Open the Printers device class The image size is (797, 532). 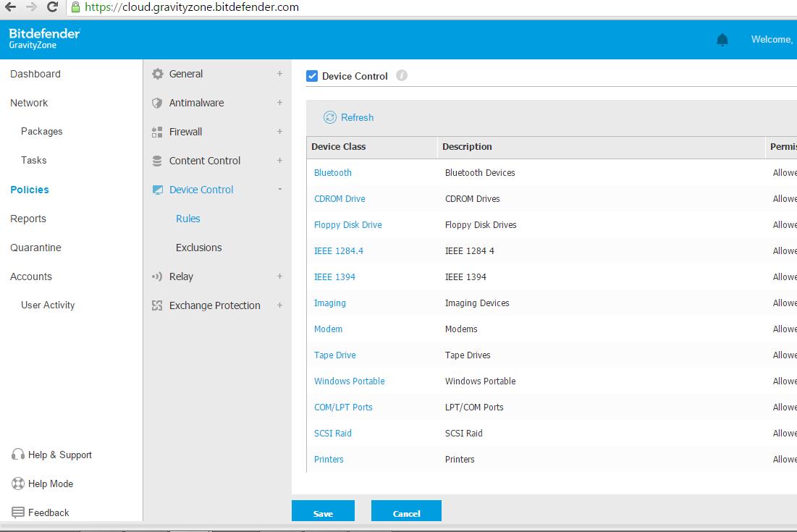(x=329, y=460)
